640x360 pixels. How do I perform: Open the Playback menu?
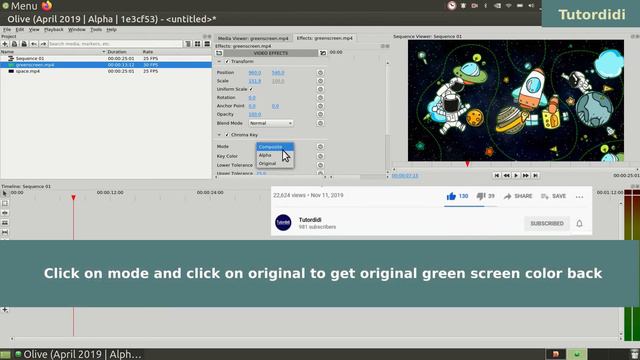(53, 30)
